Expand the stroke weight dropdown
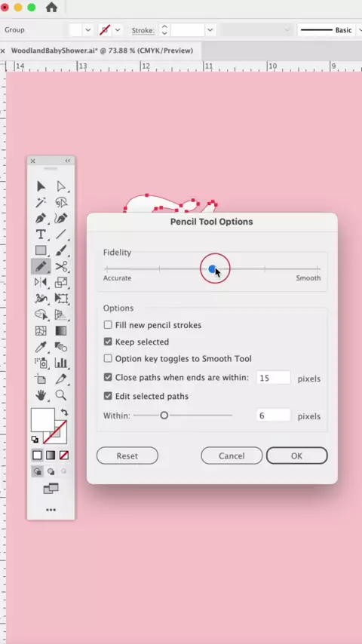362x644 pixels. (x=210, y=30)
